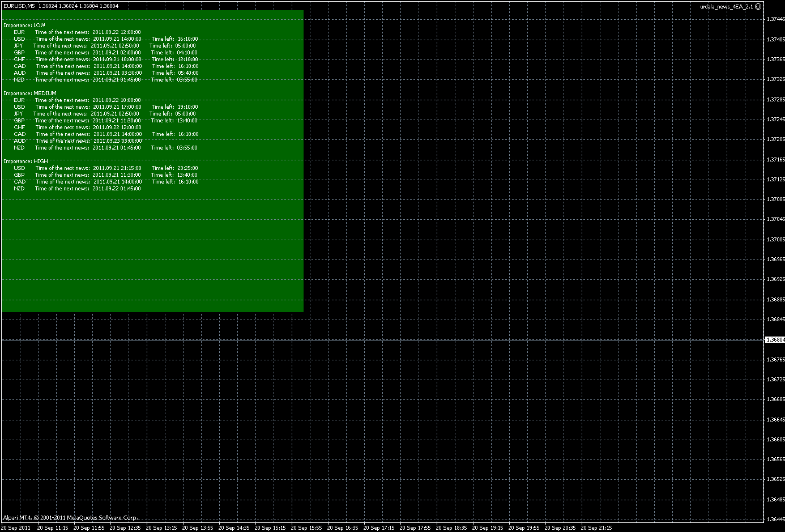Image resolution: width=785 pixels, height=532 pixels.
Task: Click the 19:10:00 time left value
Action: [188, 107]
